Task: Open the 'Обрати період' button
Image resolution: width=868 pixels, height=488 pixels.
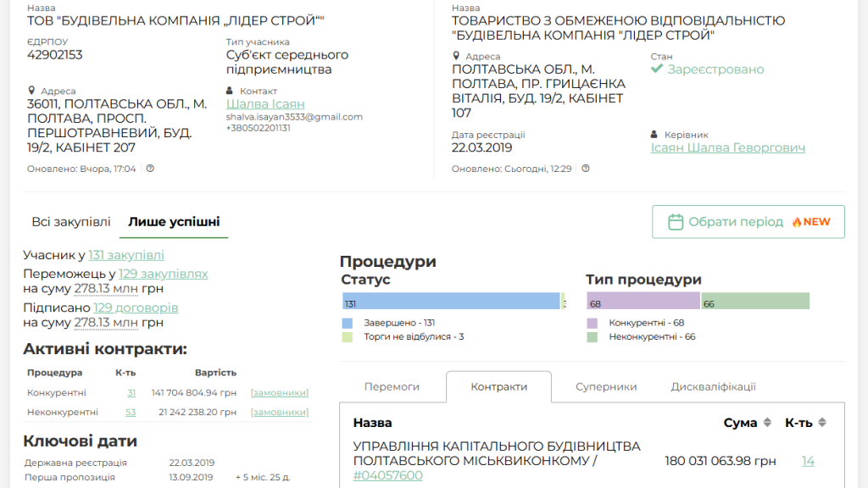Action: click(748, 222)
